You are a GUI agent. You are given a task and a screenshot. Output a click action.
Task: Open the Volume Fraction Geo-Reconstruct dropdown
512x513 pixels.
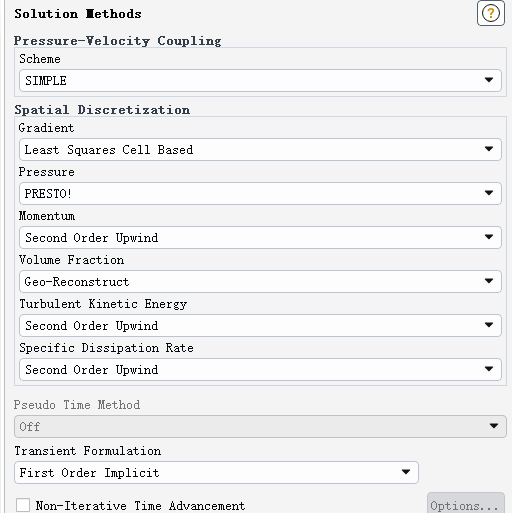[x=260, y=281]
